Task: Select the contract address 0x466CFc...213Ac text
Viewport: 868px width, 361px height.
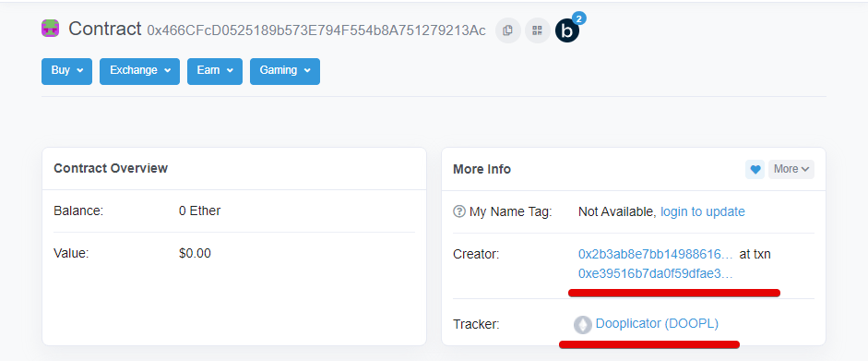Action: 316,30
